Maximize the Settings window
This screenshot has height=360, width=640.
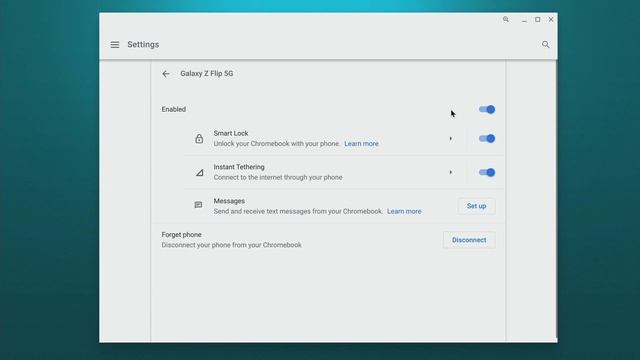[x=538, y=19]
